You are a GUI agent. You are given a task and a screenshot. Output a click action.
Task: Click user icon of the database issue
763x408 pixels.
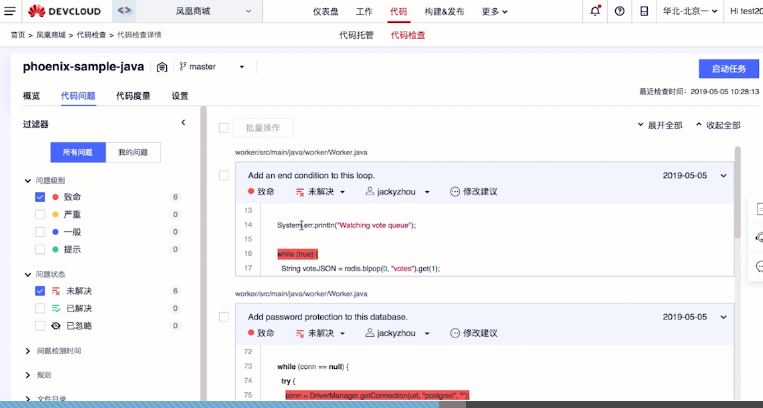(x=370, y=333)
